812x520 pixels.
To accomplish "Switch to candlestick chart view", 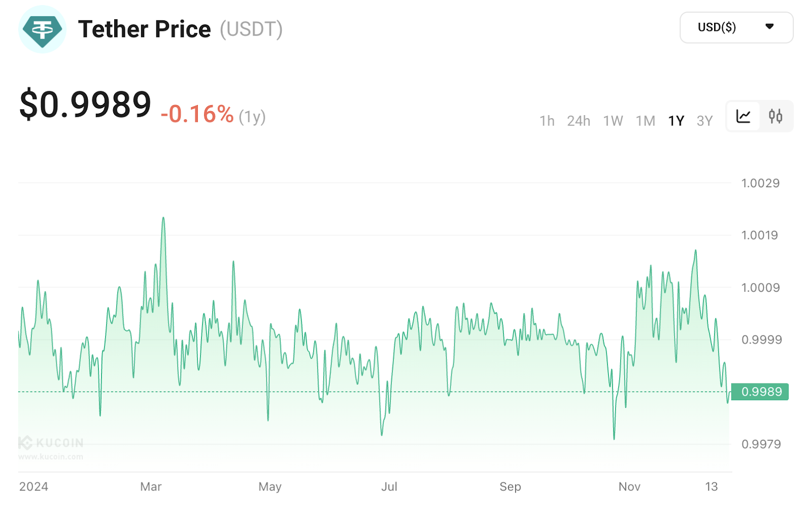I will click(775, 116).
